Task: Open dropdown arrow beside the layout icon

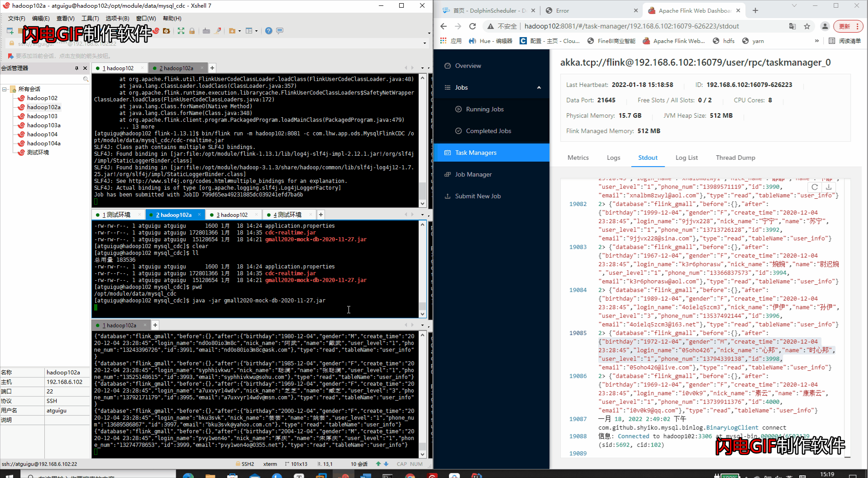Action: point(256,31)
